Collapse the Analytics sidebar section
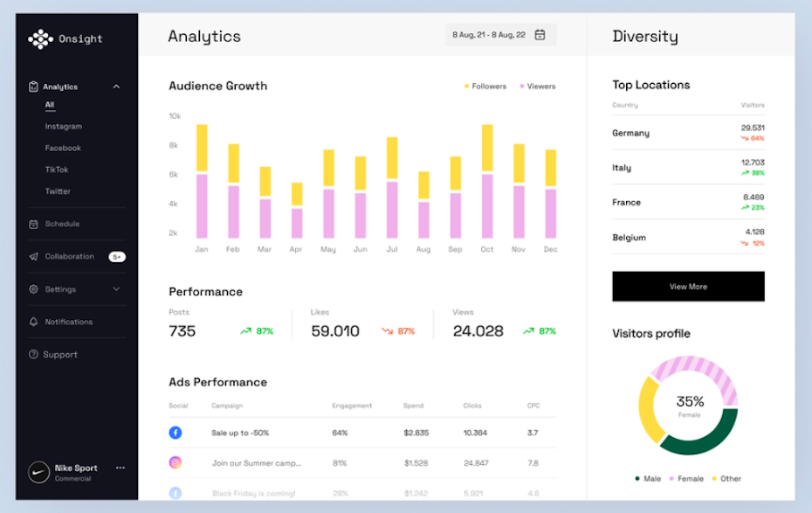Image resolution: width=812 pixels, height=513 pixels. coord(116,87)
